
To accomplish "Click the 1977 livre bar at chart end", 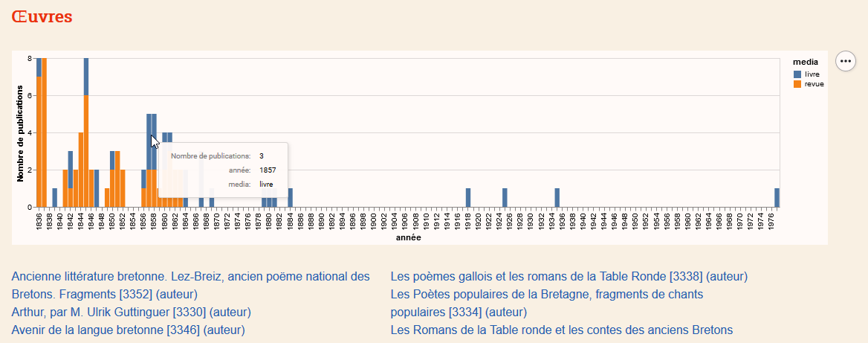I will point(777,198).
